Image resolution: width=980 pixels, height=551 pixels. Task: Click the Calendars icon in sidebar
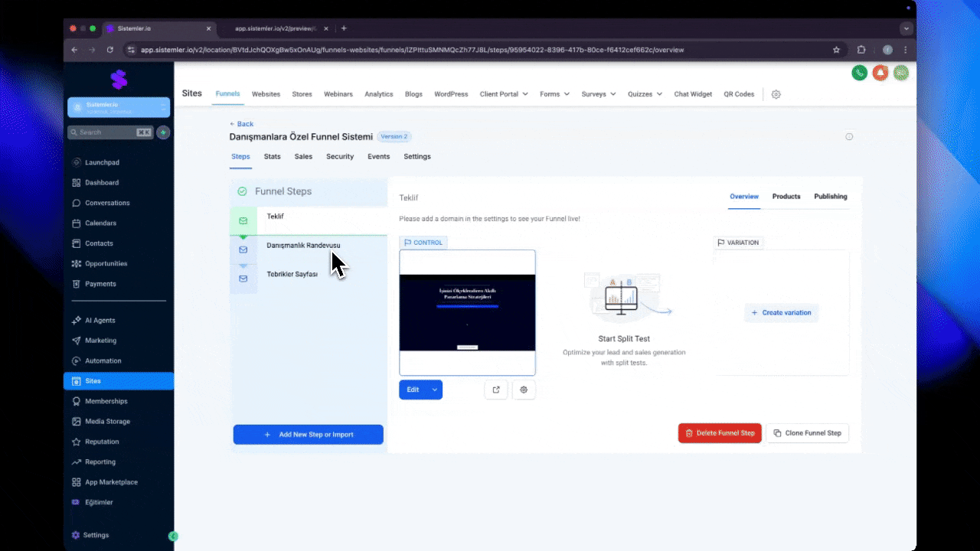(x=77, y=223)
